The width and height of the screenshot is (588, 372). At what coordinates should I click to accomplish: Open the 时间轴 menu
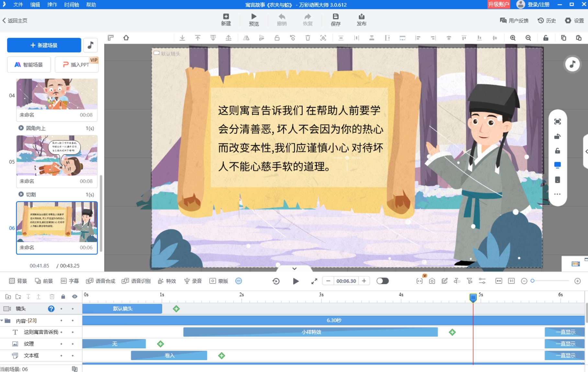tap(72, 5)
